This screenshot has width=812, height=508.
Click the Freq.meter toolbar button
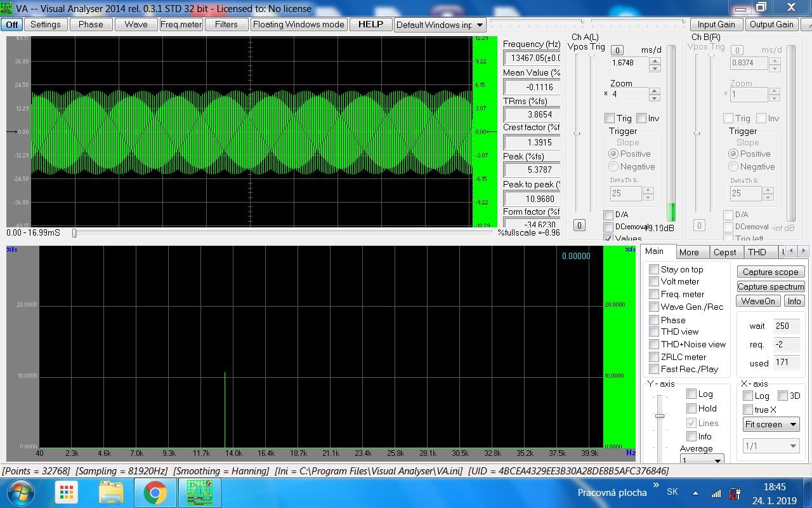[181, 24]
